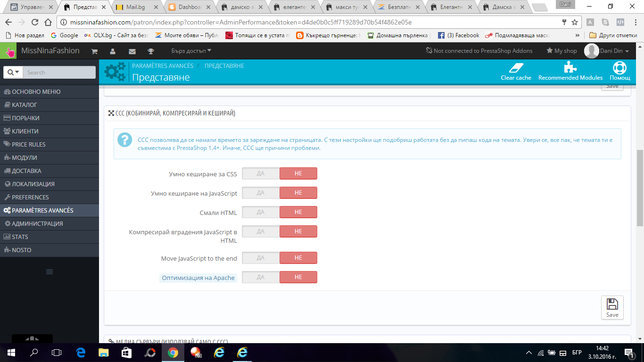Screen dimensions: 644x362
Task: Switch to the Dashboard browser tab
Action: [190, 7]
